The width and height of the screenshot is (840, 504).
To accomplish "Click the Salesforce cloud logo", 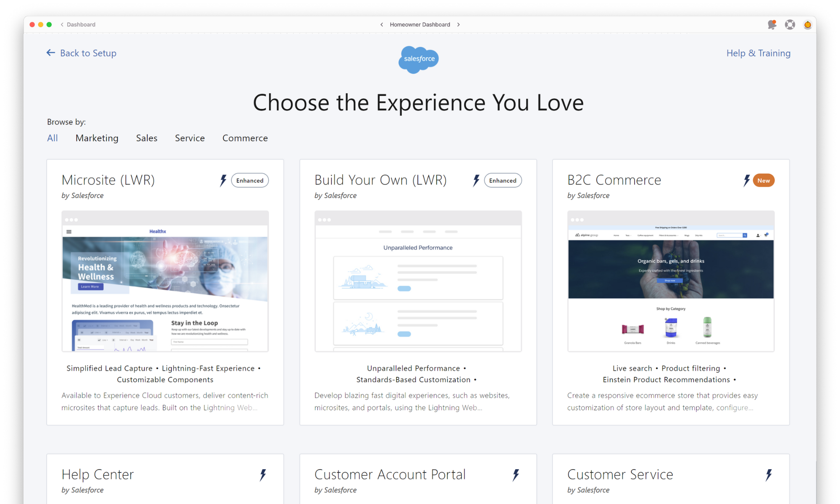I will click(418, 59).
